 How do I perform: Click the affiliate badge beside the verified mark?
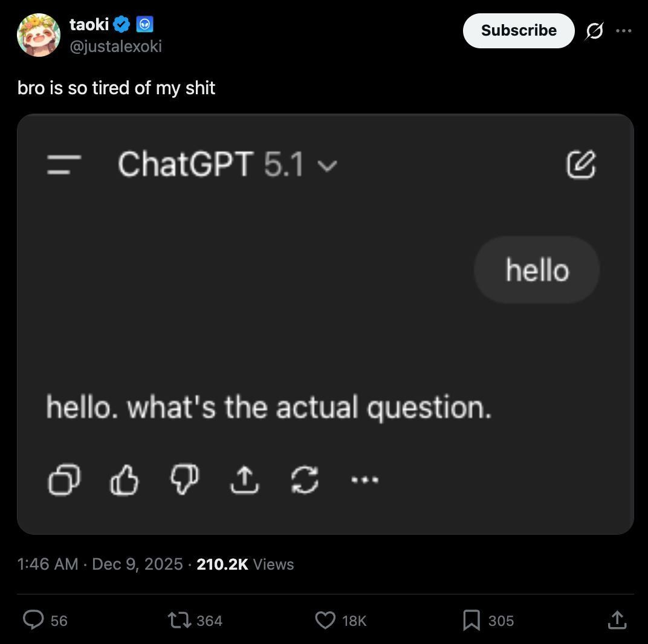pyautogui.click(x=144, y=24)
